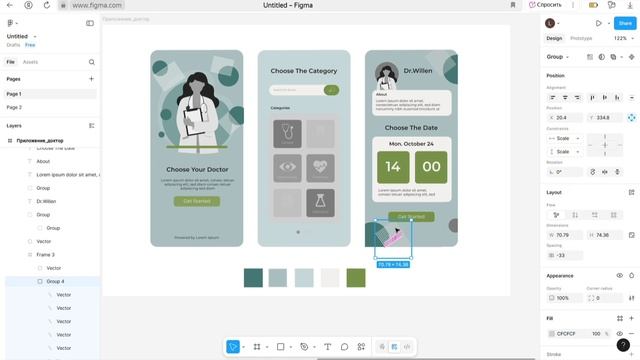This screenshot has width=640, height=360.
Task: Switch to the Assets tab
Action: [30, 62]
